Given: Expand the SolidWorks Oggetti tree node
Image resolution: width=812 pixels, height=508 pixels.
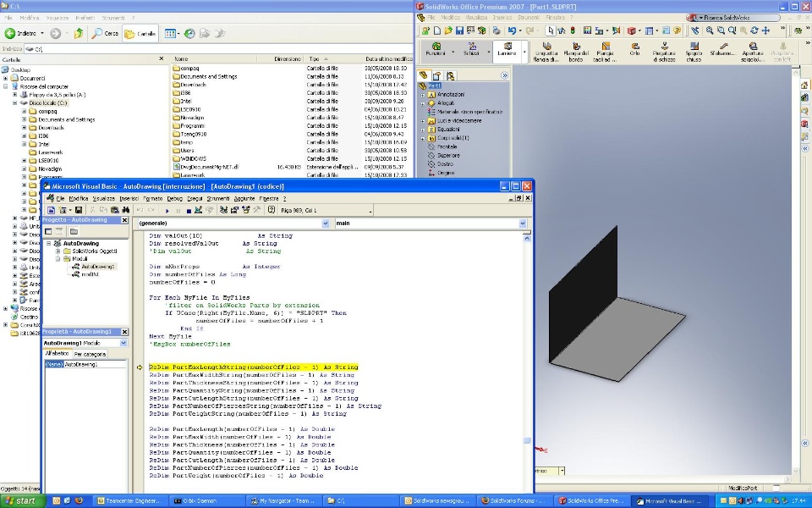Looking at the screenshot, I should pyautogui.click(x=58, y=251).
